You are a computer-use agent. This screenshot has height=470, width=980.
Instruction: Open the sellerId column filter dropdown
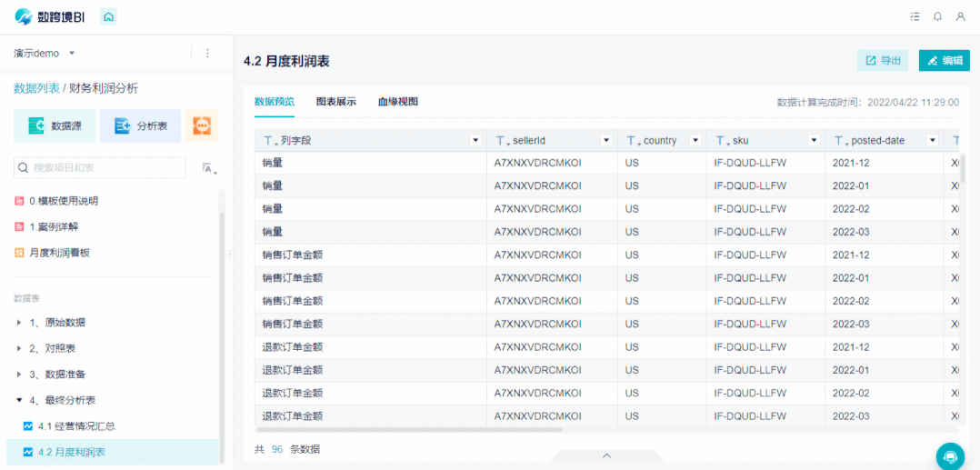(605, 141)
